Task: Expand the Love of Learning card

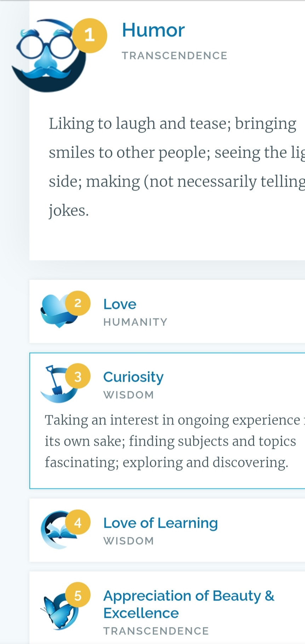Action: point(167,530)
